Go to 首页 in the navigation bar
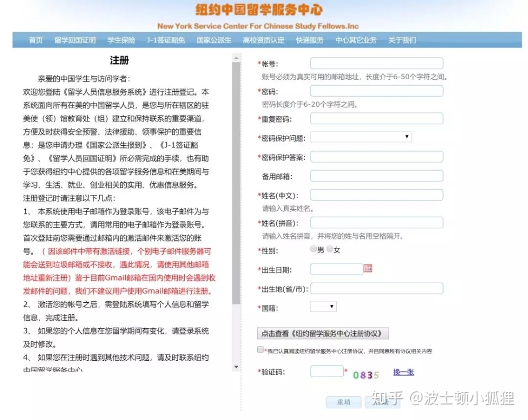 [36, 40]
